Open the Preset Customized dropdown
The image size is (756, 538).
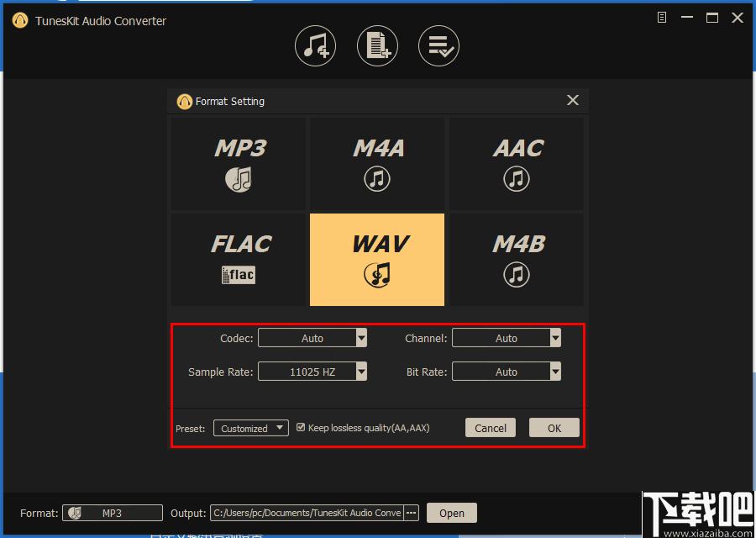pyautogui.click(x=251, y=428)
